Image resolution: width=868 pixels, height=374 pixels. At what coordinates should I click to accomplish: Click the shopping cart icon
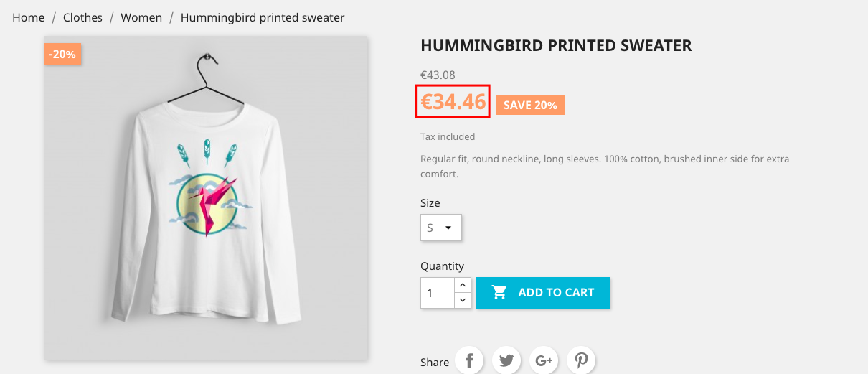pos(499,293)
